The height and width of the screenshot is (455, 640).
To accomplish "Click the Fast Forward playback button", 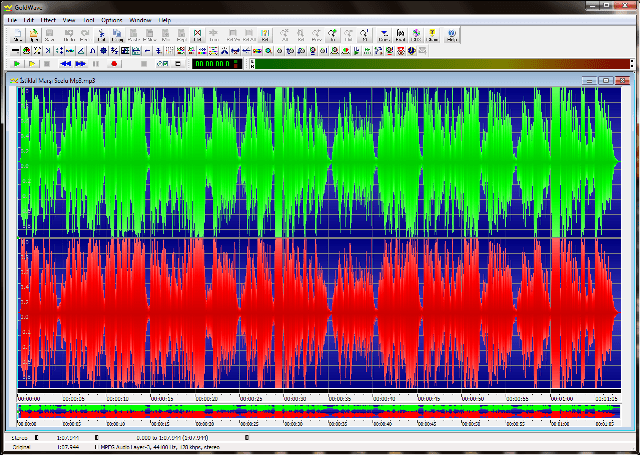I will click(x=80, y=64).
